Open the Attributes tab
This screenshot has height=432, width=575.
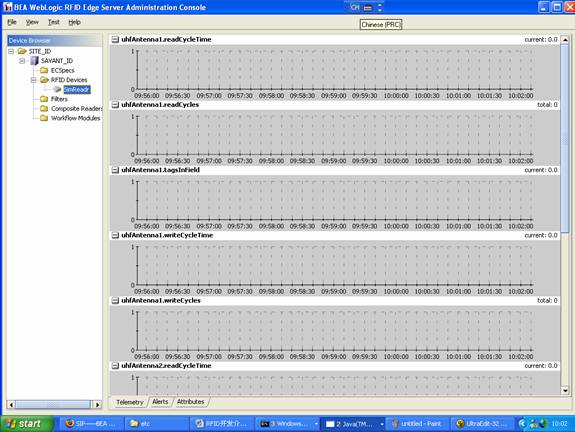190,402
